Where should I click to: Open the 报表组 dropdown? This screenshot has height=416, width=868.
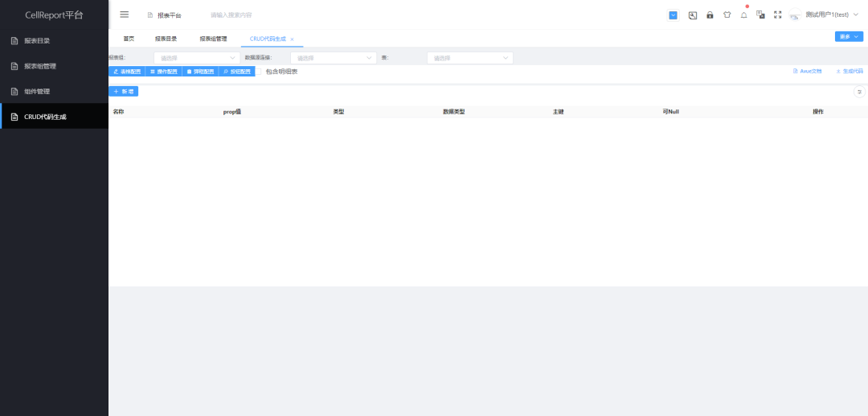pyautogui.click(x=196, y=58)
